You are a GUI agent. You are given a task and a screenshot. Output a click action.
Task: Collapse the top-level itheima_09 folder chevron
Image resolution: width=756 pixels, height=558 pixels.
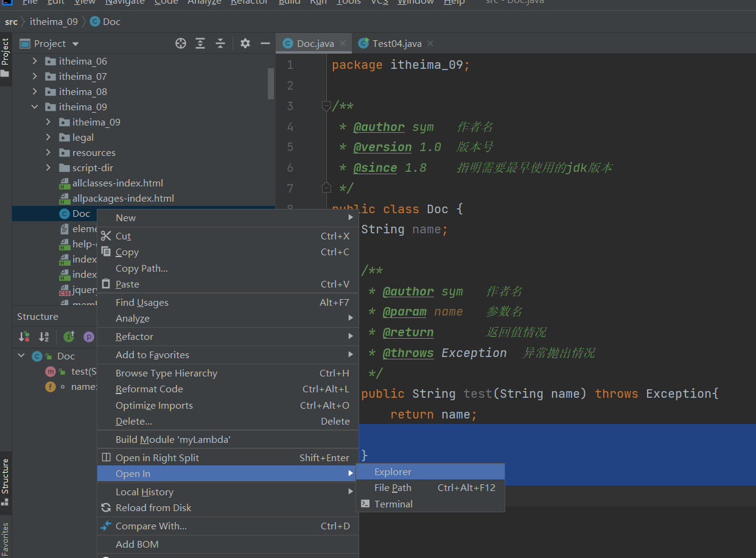[35, 107]
